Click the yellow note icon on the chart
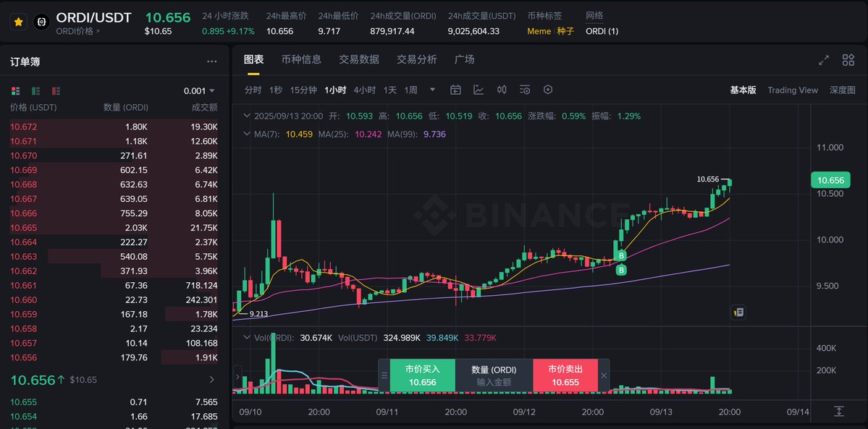This screenshot has width=868, height=429. coord(738,313)
